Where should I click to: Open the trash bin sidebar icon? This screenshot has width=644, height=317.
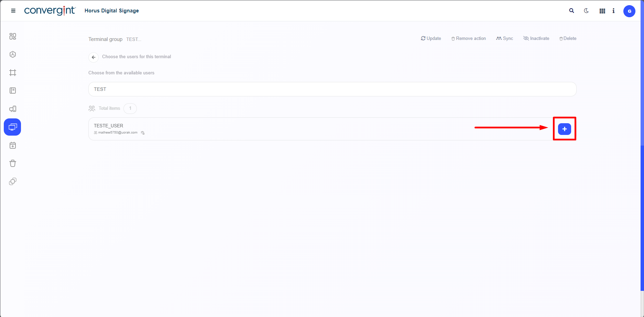coord(13,163)
